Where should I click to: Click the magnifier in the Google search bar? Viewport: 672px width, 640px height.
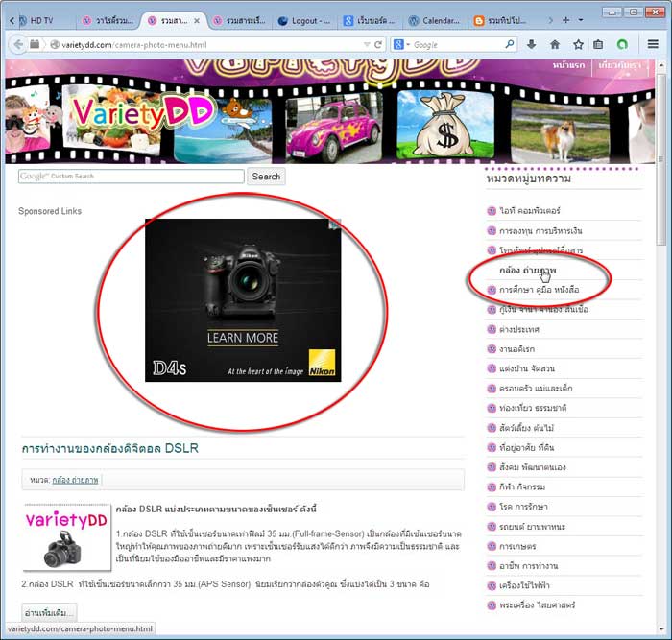510,44
